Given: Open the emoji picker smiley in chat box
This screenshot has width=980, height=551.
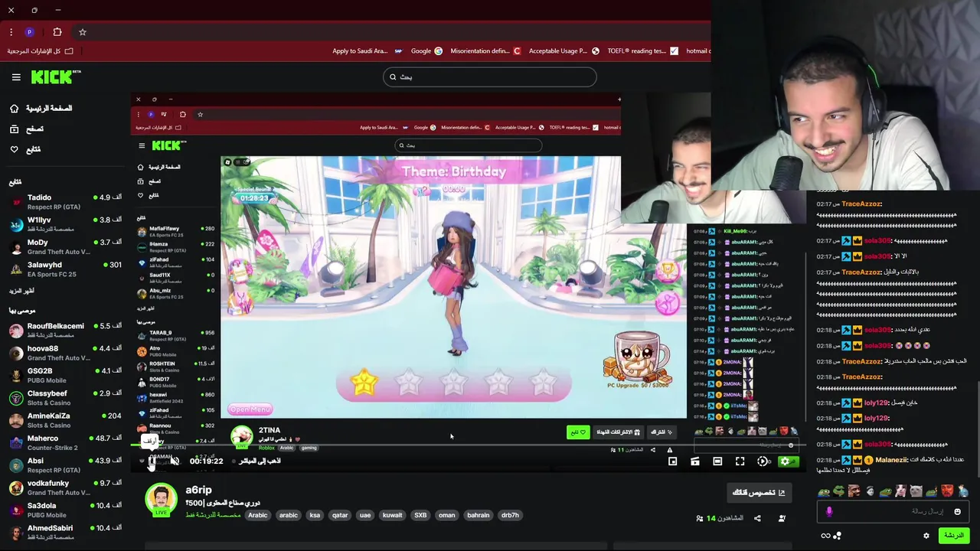Looking at the screenshot, I should tap(957, 511).
